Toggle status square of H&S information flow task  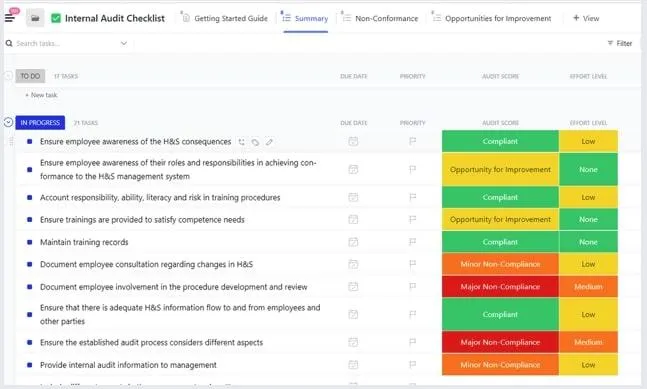[29, 315]
